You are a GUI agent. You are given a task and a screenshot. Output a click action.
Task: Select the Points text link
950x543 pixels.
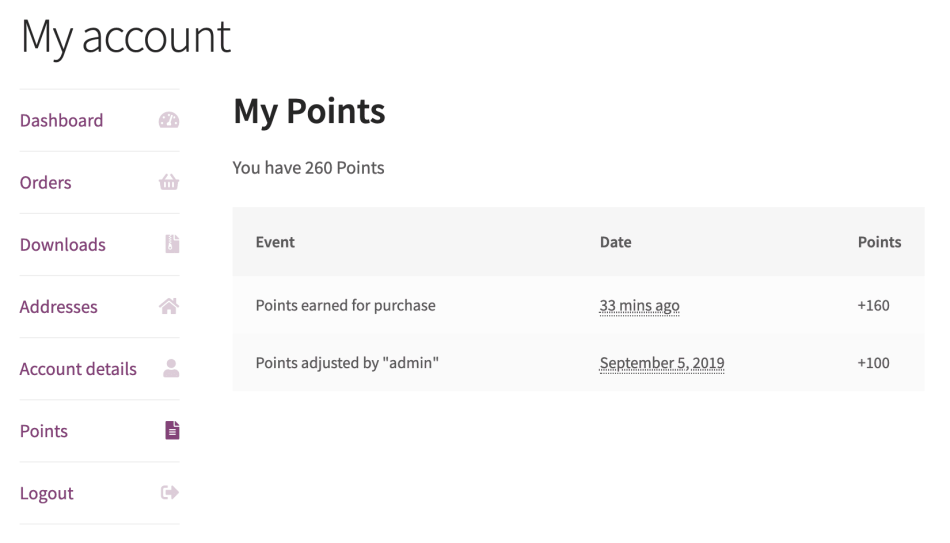[44, 431]
